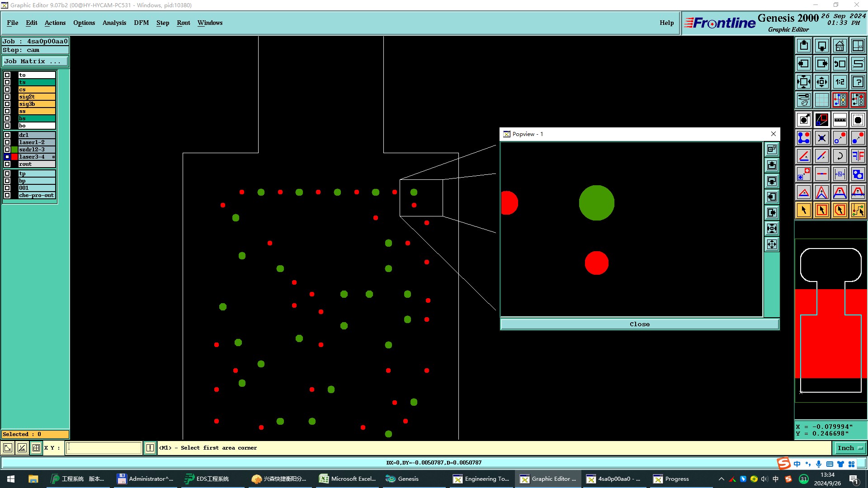Viewport: 868px width, 488px height.
Task: Open the Inch units dropdown
Action: click(x=849, y=448)
